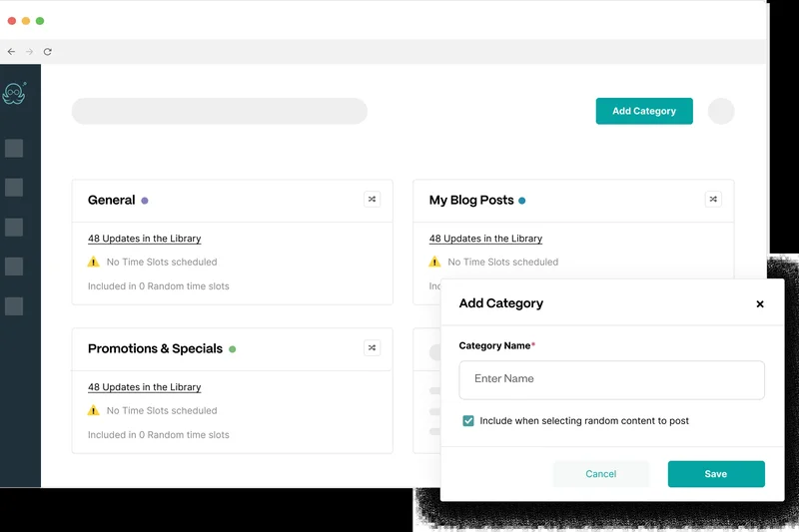Uncheck include in random content checkbox
Screen dimensions: 799x532
pos(468,421)
